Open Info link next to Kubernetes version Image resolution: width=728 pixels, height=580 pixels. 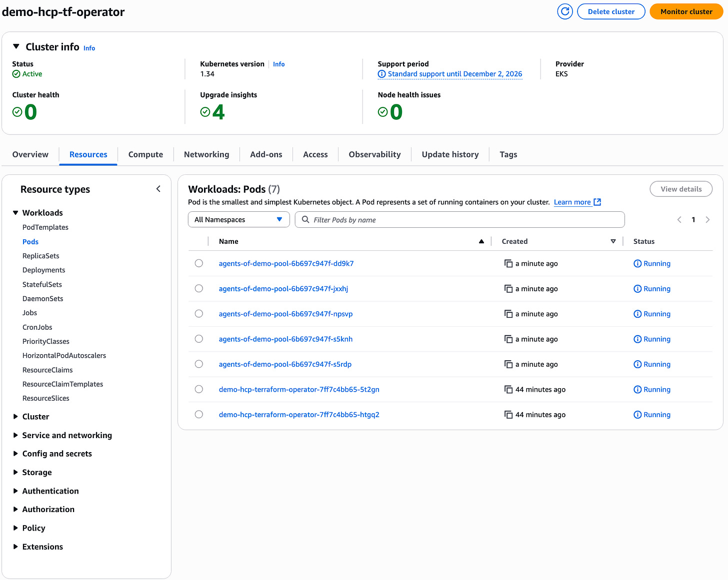[279, 64]
